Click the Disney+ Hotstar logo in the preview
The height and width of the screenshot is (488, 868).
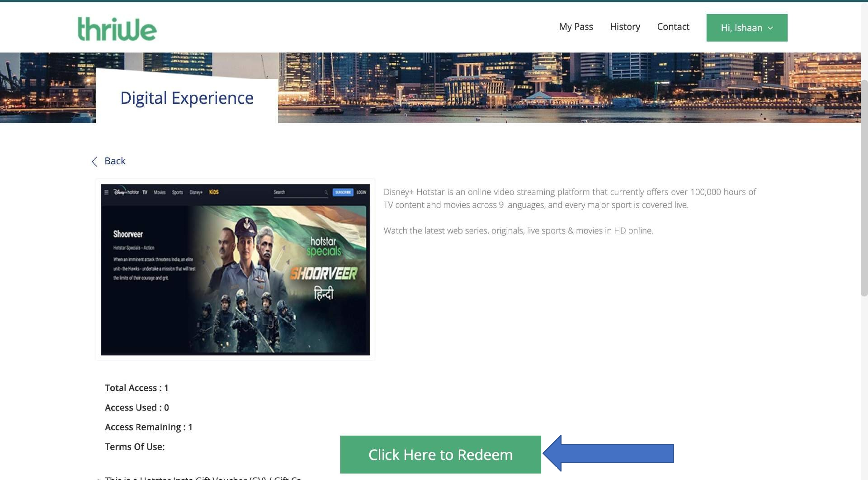[x=126, y=192]
